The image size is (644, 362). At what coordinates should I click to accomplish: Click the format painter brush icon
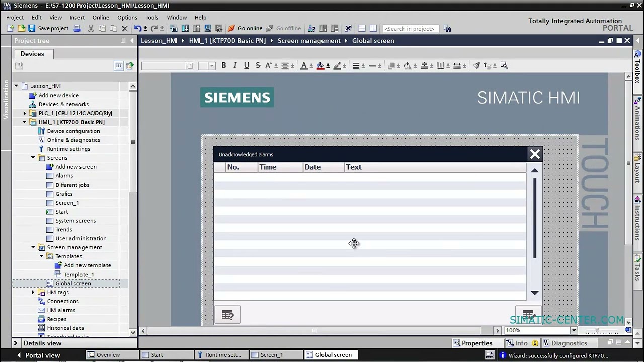[x=476, y=65]
